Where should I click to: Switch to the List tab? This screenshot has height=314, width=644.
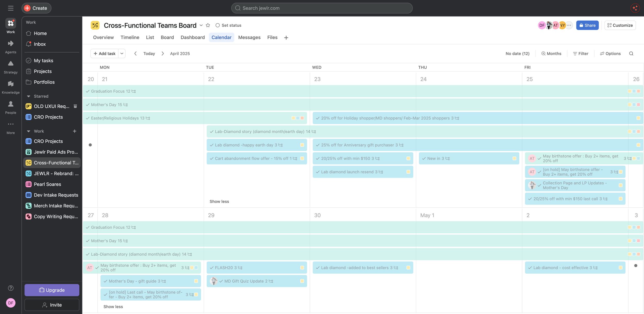coord(150,37)
